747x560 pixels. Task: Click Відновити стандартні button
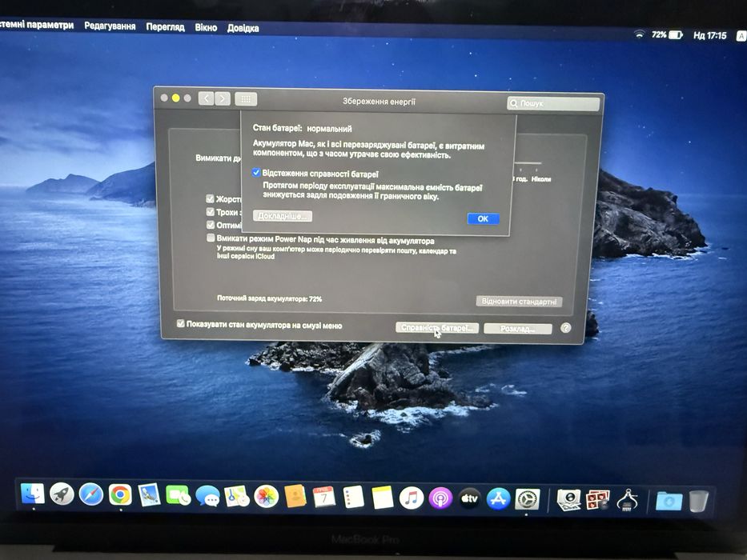520,302
